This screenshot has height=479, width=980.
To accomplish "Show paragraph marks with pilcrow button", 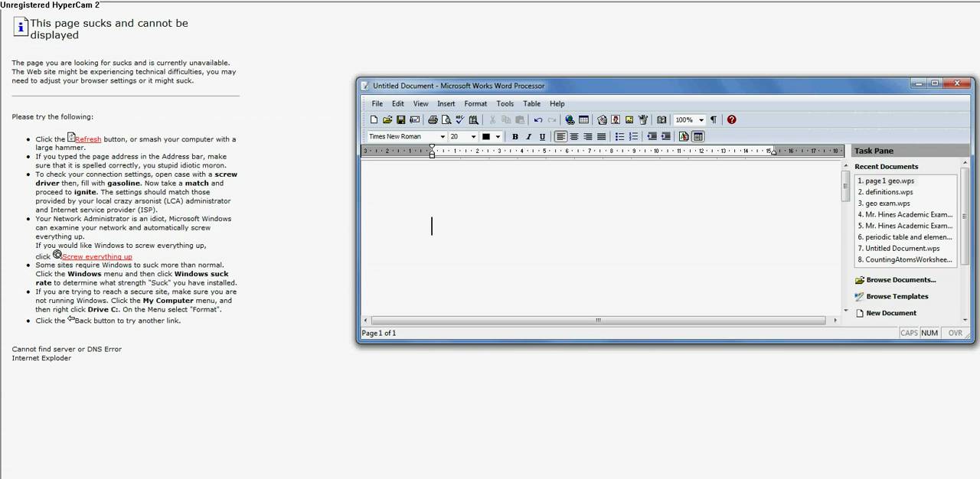I will (713, 119).
